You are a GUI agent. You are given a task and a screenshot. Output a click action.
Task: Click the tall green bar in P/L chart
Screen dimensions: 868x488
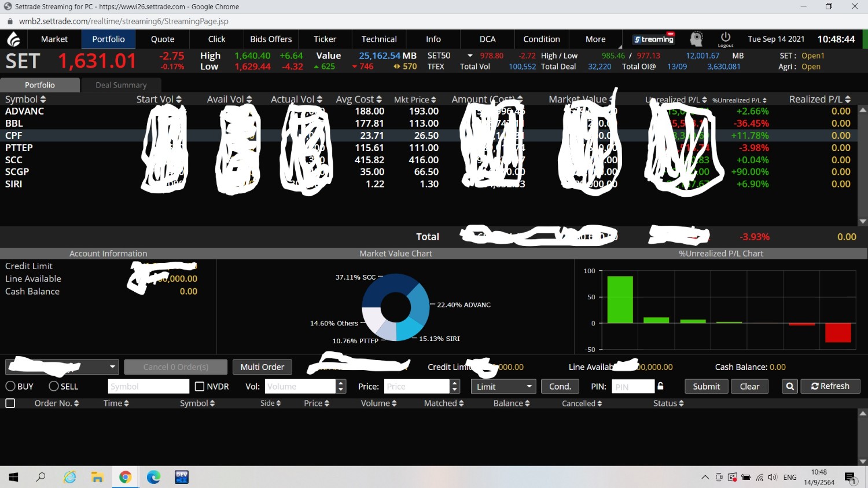point(620,299)
